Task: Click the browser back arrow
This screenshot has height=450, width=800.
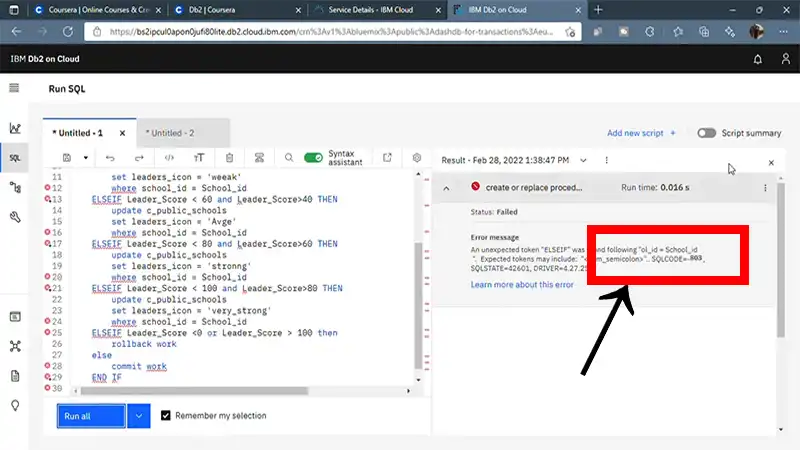Action: [x=16, y=32]
